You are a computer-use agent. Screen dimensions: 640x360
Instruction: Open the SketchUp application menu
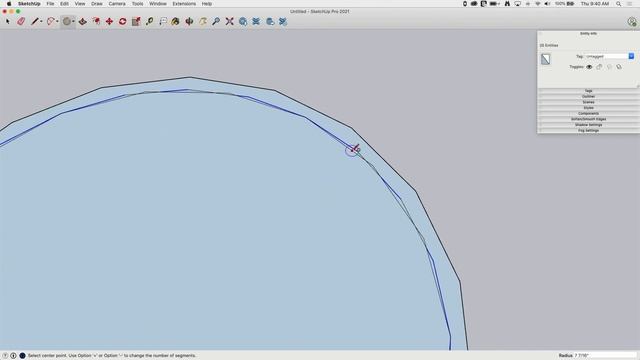29,4
